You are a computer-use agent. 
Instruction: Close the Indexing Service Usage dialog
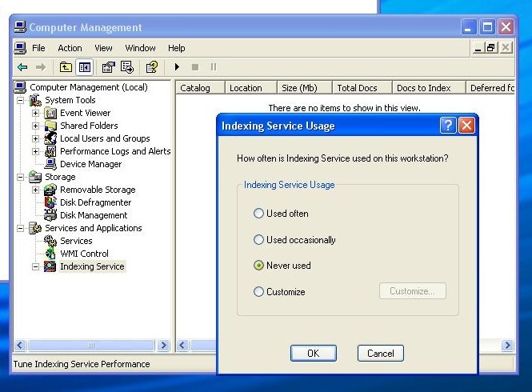(x=467, y=126)
